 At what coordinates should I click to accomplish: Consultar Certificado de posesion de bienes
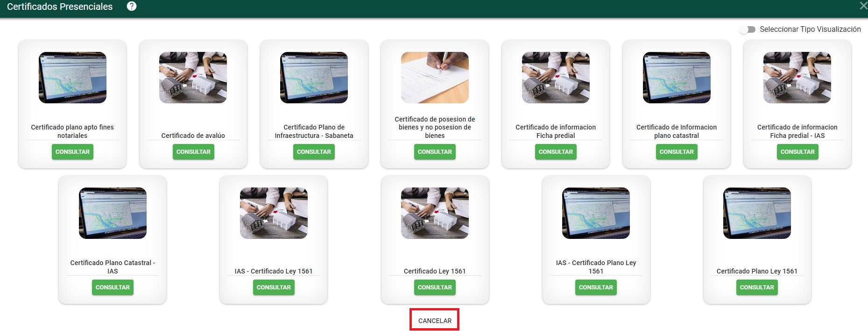click(435, 151)
